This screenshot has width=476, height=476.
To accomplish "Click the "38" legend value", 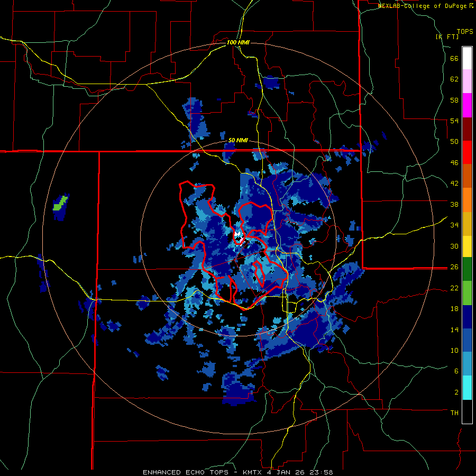I will pos(454,204).
